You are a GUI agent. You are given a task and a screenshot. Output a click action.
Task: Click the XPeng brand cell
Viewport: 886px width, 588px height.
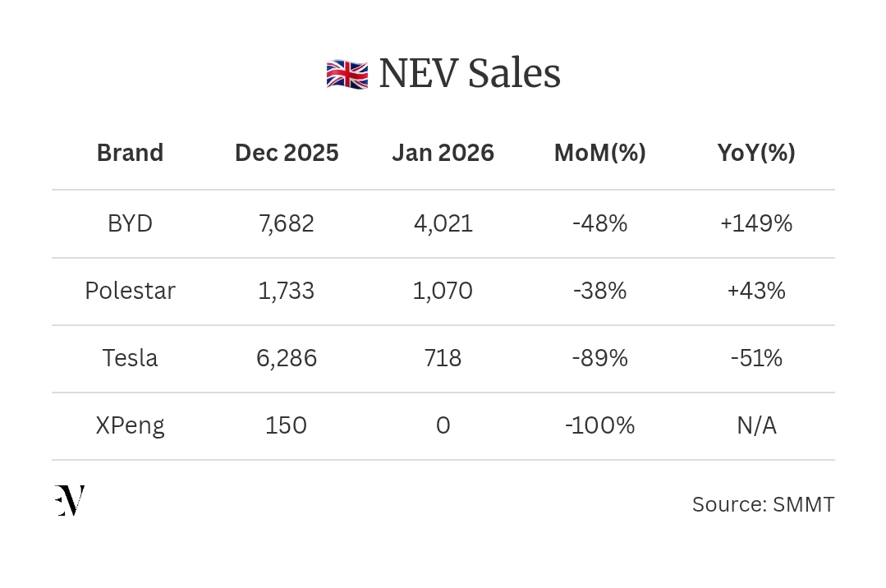tap(130, 425)
